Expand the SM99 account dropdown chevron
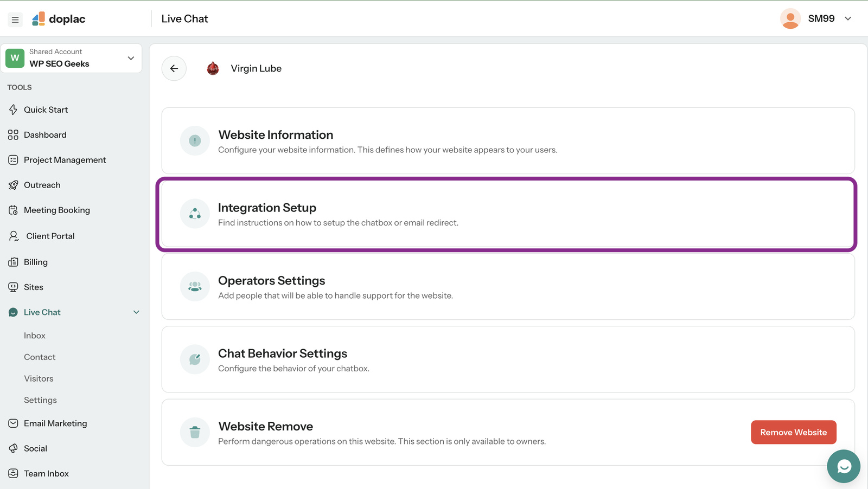This screenshot has height=489, width=868. 848,18
